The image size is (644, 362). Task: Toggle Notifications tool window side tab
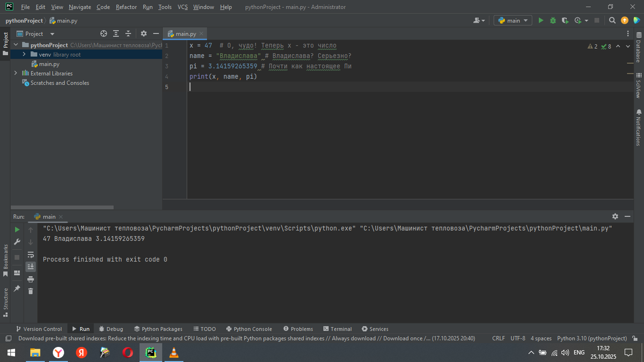pyautogui.click(x=638, y=128)
